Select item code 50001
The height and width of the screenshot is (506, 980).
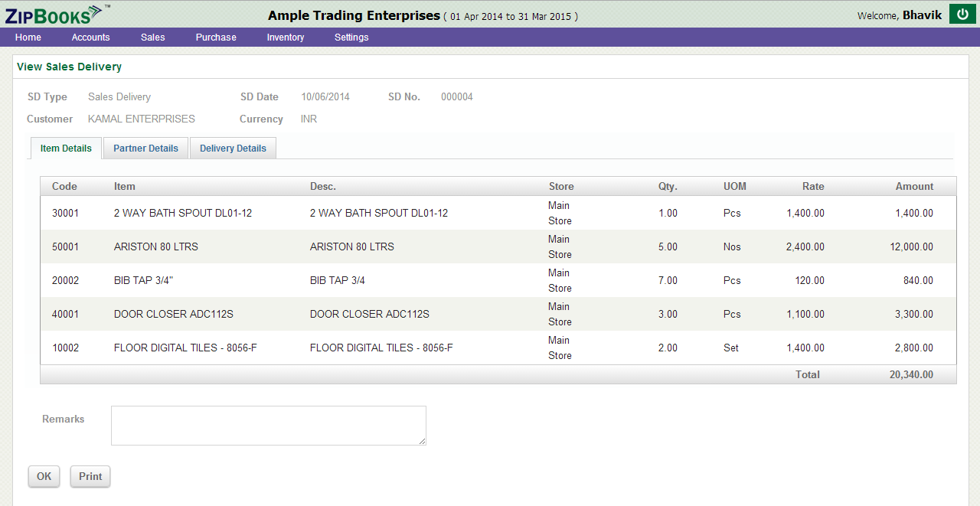point(65,247)
